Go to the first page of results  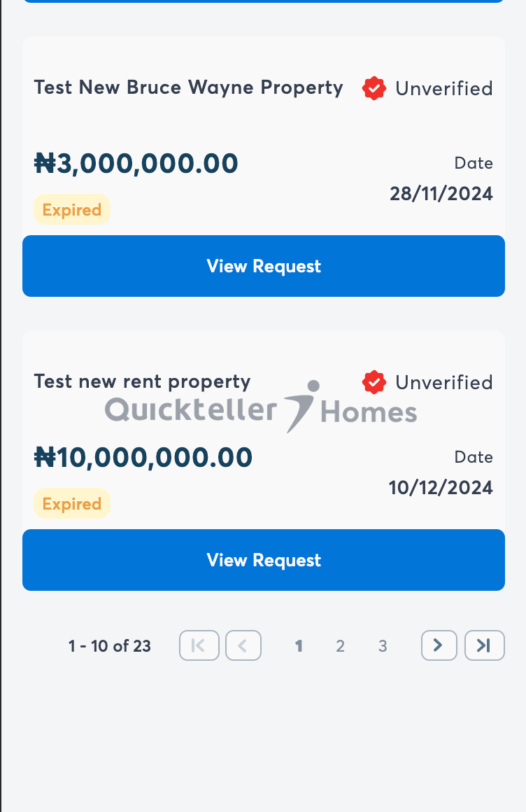point(199,645)
